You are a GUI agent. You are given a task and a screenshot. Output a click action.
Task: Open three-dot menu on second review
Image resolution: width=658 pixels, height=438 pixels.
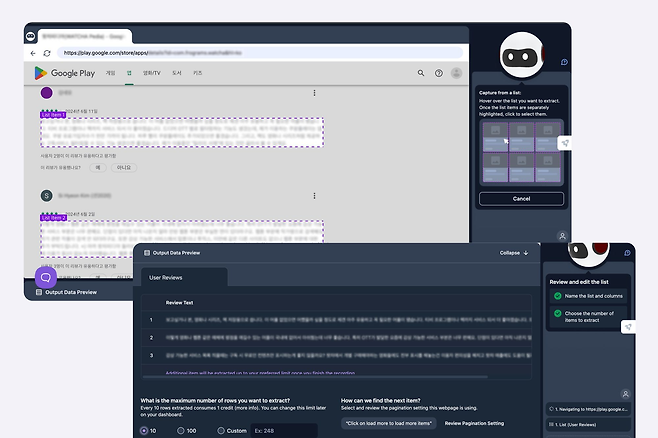coord(314,196)
